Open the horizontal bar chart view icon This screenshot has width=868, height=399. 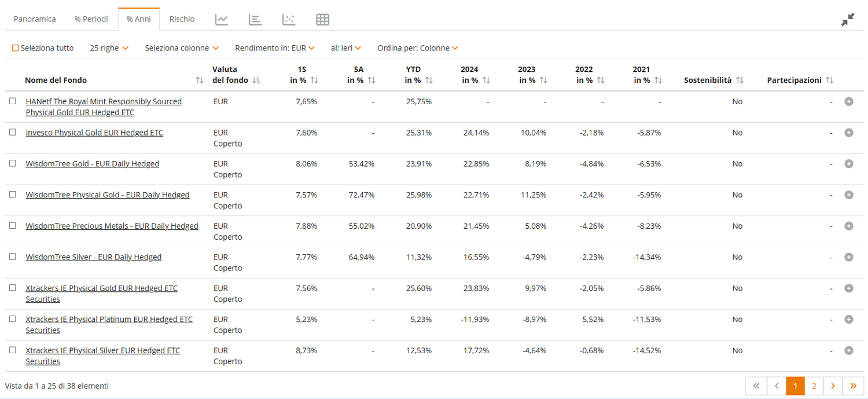coord(255,19)
